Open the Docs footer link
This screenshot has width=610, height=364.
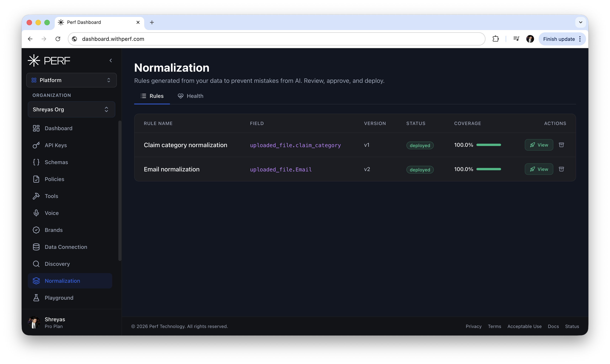click(x=553, y=326)
